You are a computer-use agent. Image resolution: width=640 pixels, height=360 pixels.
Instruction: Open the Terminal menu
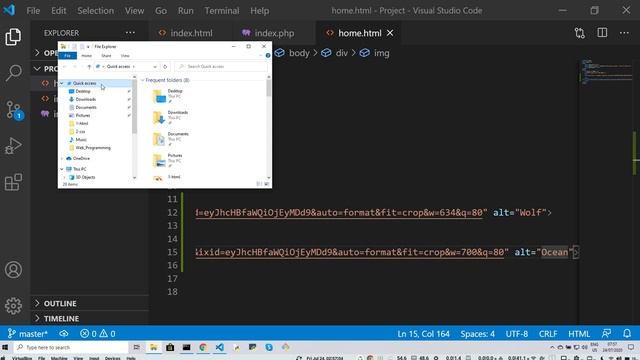click(222, 11)
